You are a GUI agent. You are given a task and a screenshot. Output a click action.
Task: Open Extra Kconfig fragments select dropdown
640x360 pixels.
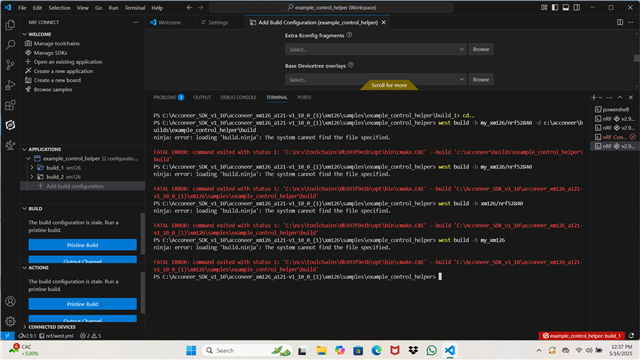(376, 49)
